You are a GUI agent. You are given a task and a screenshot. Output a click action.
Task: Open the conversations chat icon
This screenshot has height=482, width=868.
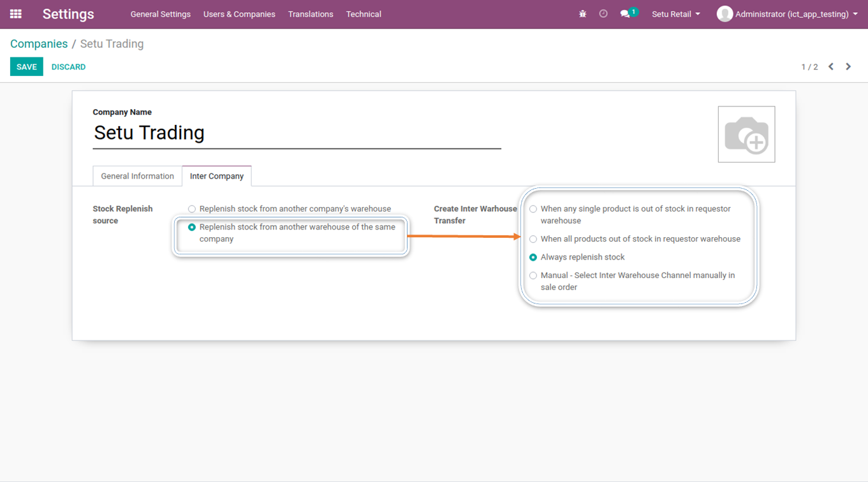click(625, 14)
